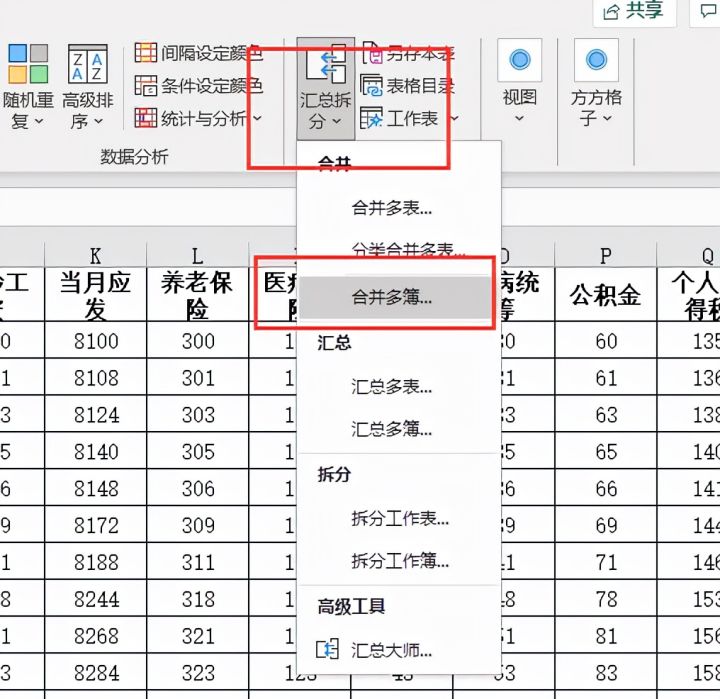This screenshot has height=699, width=720.
Task: Click the 工作表 icon
Action: coord(371,118)
